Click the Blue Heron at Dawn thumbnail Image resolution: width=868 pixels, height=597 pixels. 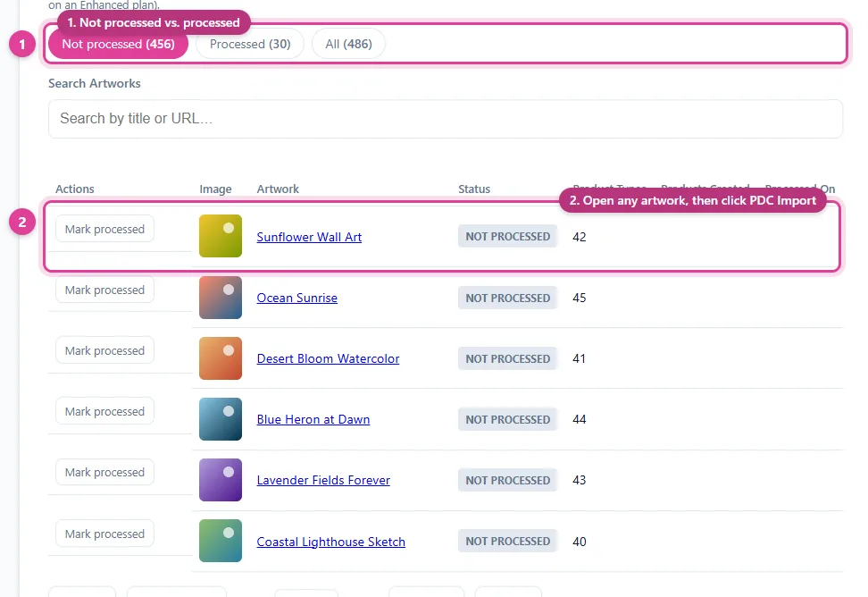point(221,419)
